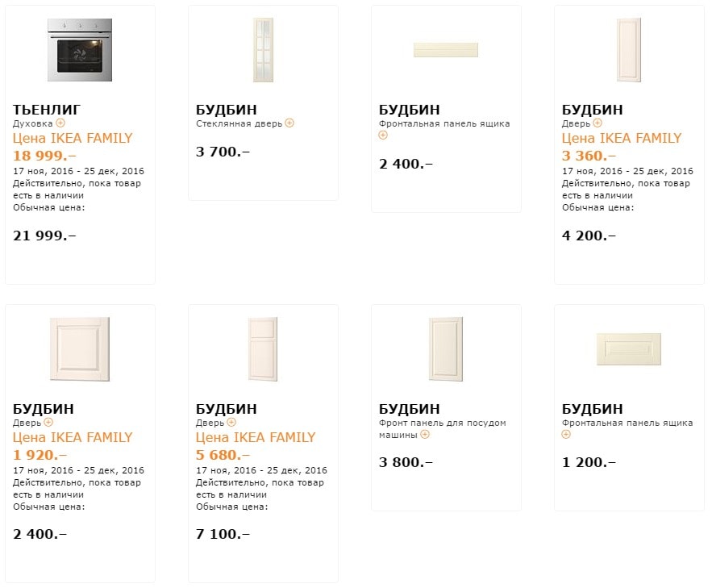Click БУДБИН title above 1 200 drawer panel
Image resolution: width=712 pixels, height=588 pixels.
(592, 409)
